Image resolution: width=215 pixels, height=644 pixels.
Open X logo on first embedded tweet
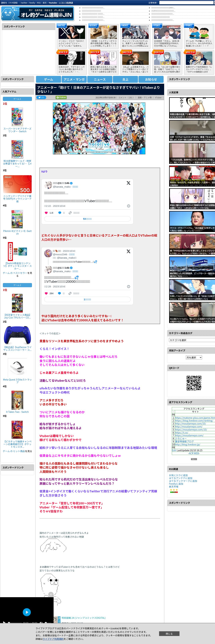pos(128,183)
